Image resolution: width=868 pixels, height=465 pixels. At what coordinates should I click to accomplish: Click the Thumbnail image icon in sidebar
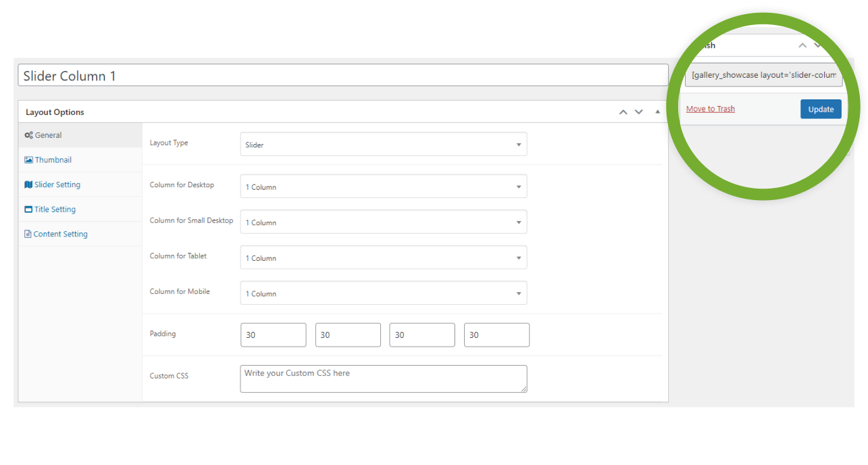point(28,160)
